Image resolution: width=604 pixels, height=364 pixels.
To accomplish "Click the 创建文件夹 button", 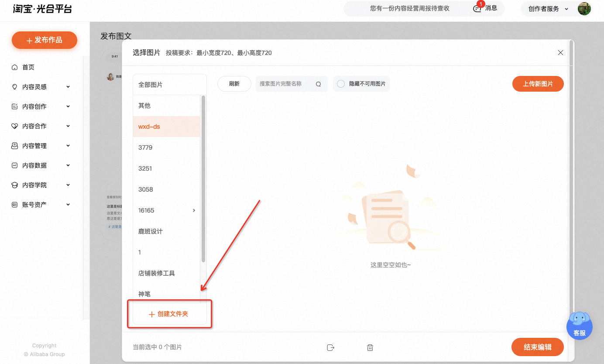I will pyautogui.click(x=169, y=314).
